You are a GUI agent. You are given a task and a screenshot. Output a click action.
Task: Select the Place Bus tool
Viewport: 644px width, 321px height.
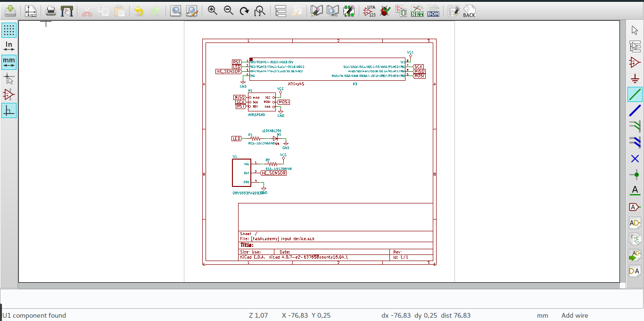(x=635, y=110)
